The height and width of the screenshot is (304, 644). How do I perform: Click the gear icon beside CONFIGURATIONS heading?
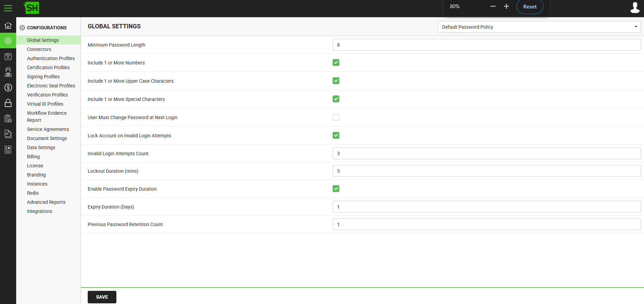click(22, 28)
